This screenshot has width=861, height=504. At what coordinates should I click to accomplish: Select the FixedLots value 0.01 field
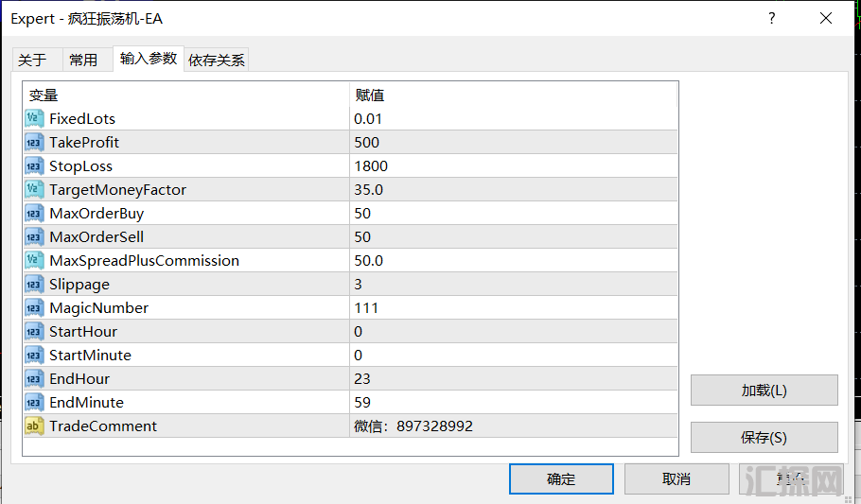[513, 118]
